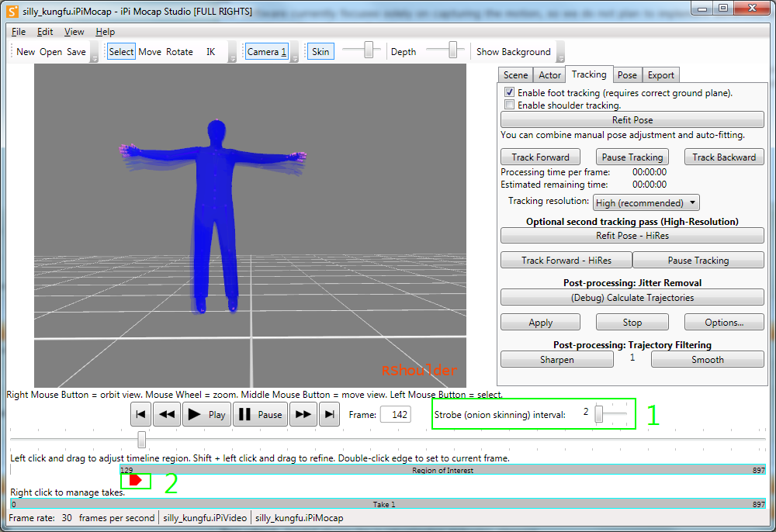Click the Track Forward button
The width and height of the screenshot is (776, 532).
tap(540, 157)
